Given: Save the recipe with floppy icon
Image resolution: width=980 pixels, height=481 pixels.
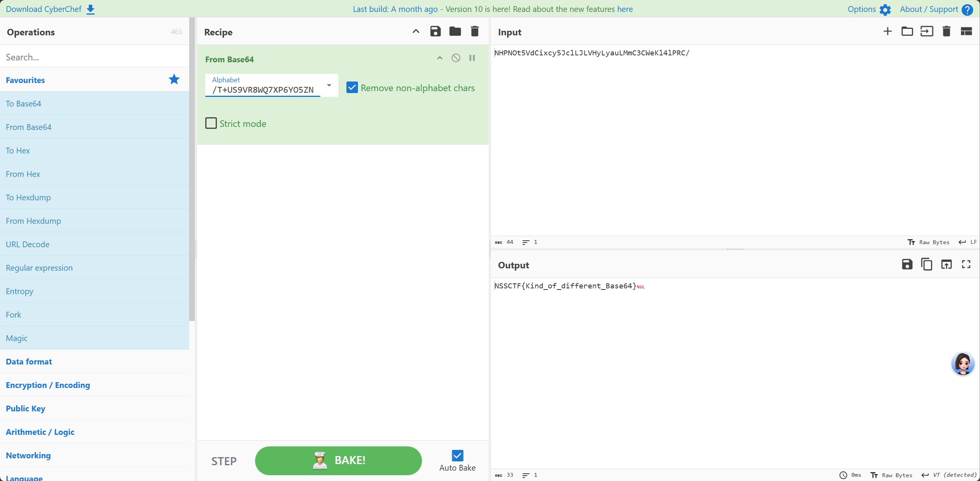Looking at the screenshot, I should pyautogui.click(x=435, y=32).
